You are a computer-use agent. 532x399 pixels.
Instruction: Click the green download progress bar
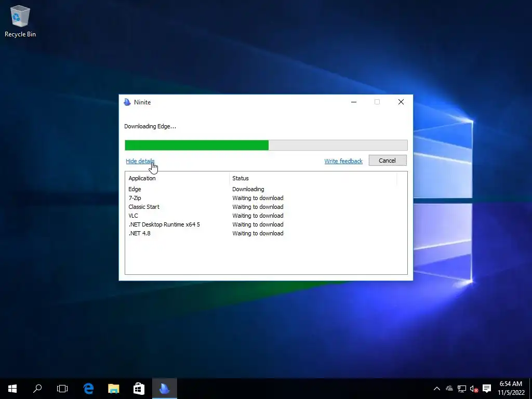[x=266, y=145]
